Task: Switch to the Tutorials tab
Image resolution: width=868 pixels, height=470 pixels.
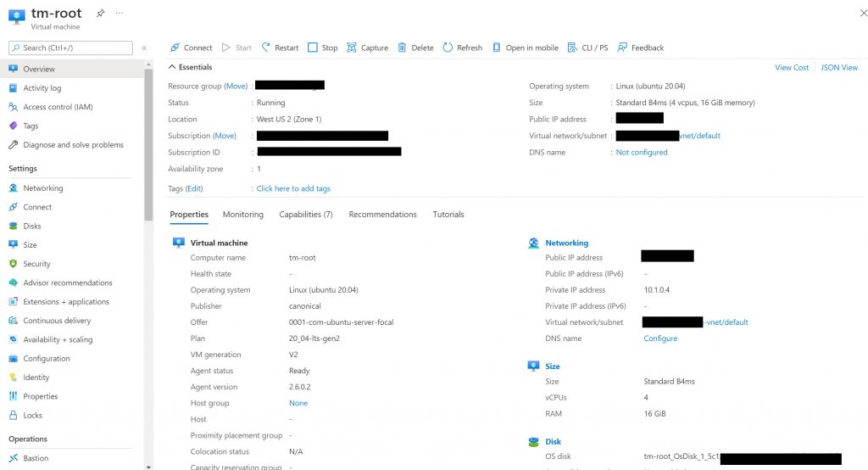Action: point(448,215)
